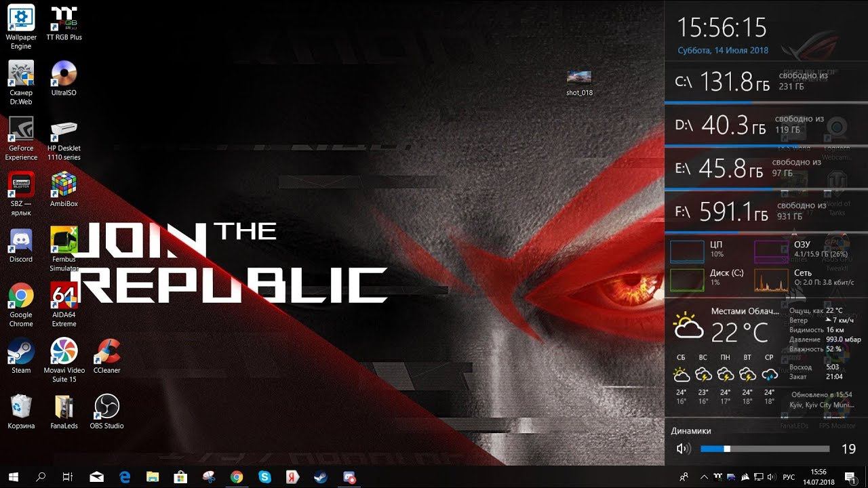Open the People icon in taskbar
Image resolution: width=868 pixels, height=488 pixels.
tap(684, 476)
